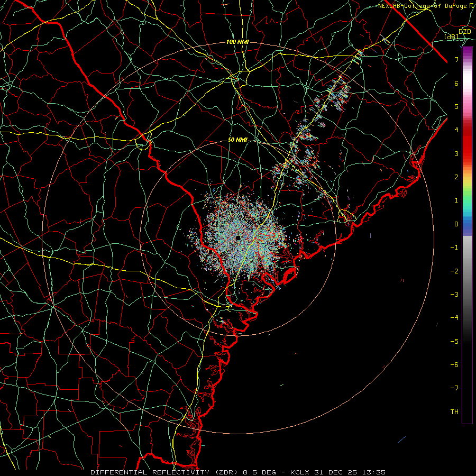Click the TH threshold label

click(x=454, y=412)
